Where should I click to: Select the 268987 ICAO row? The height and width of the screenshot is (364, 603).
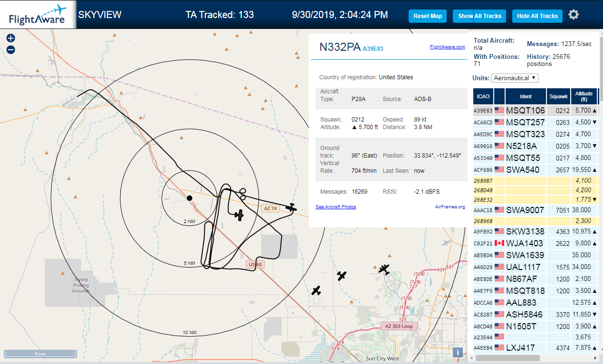535,180
